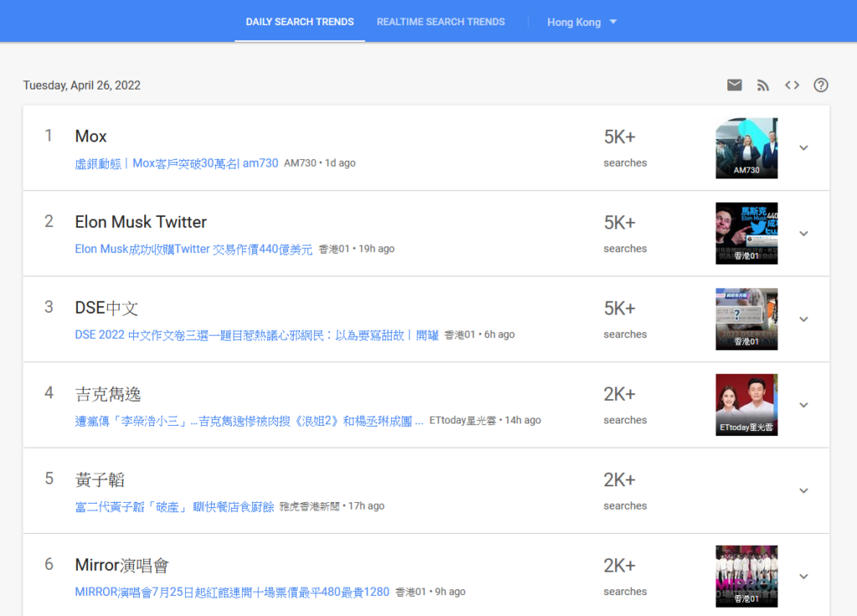Screen dimensions: 857x616
Task: Expand the Elon Musk Twitter row chevron
Action: tap(803, 234)
